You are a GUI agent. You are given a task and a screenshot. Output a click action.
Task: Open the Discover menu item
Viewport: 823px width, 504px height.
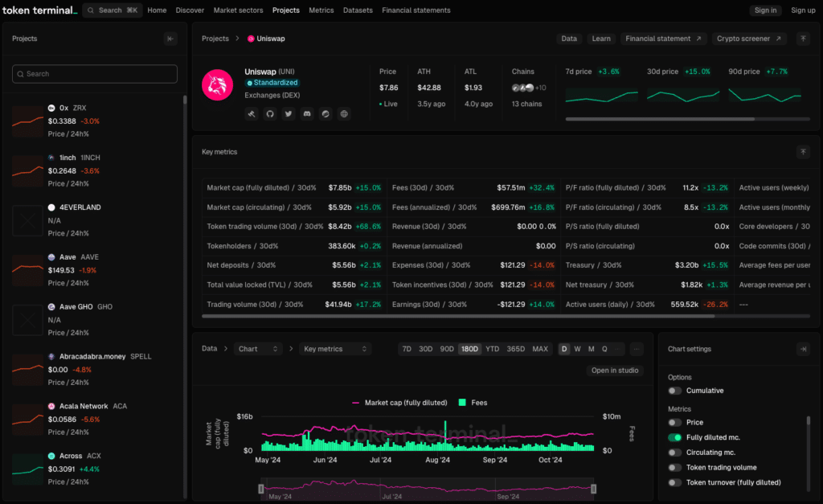pyautogui.click(x=190, y=10)
